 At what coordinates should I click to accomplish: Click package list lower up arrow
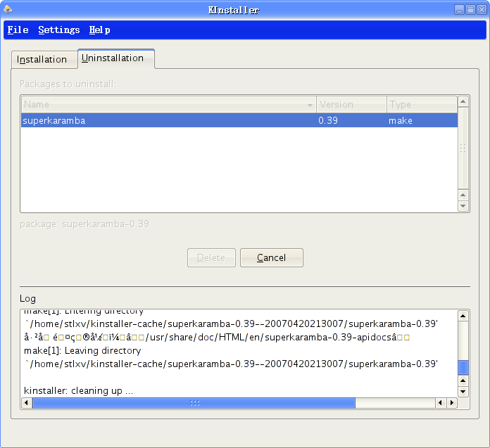click(x=463, y=195)
